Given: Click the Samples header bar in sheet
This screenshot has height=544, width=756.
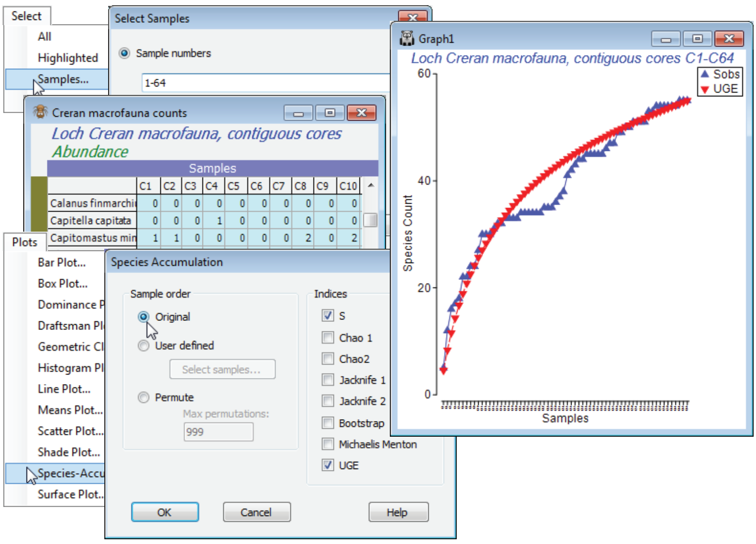Looking at the screenshot, I should (x=212, y=168).
